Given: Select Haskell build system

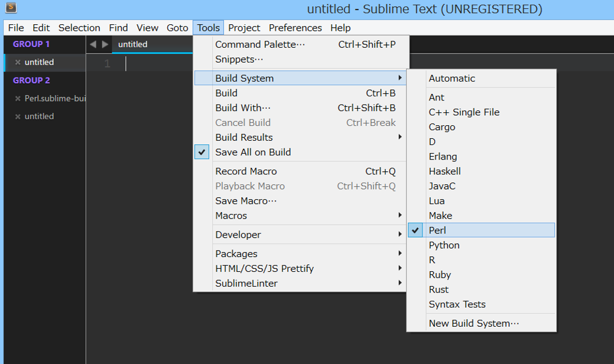Looking at the screenshot, I should point(481,171).
